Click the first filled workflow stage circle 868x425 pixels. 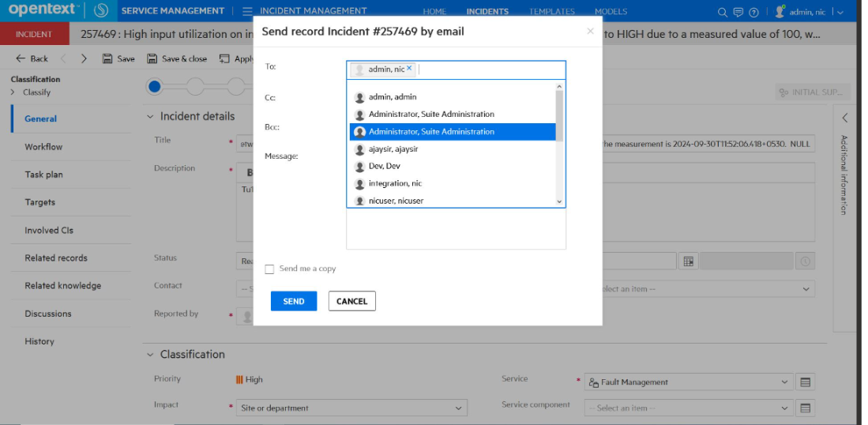155,86
